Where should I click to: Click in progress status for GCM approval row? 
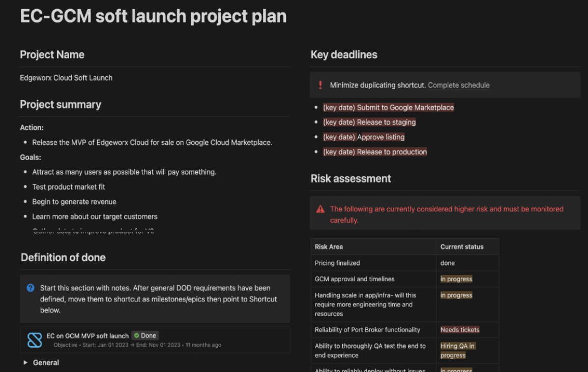[x=456, y=279]
